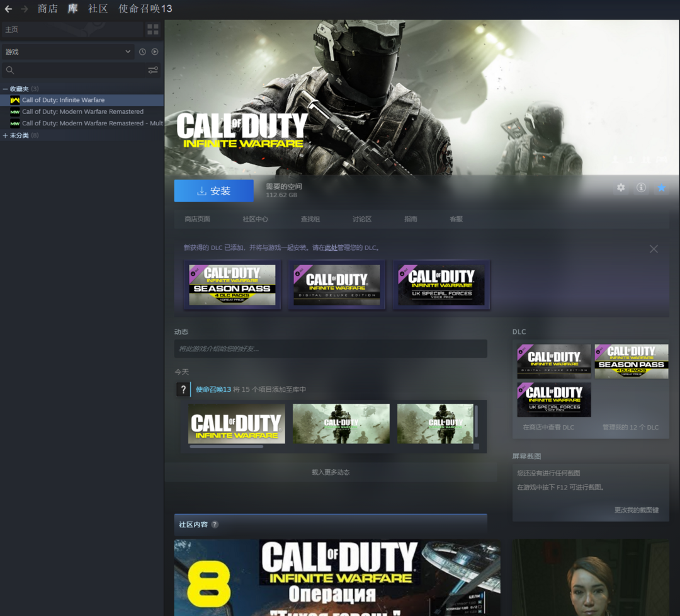The height and width of the screenshot is (616, 680).
Task: Open the 讨论区 tab
Action: pos(362,219)
